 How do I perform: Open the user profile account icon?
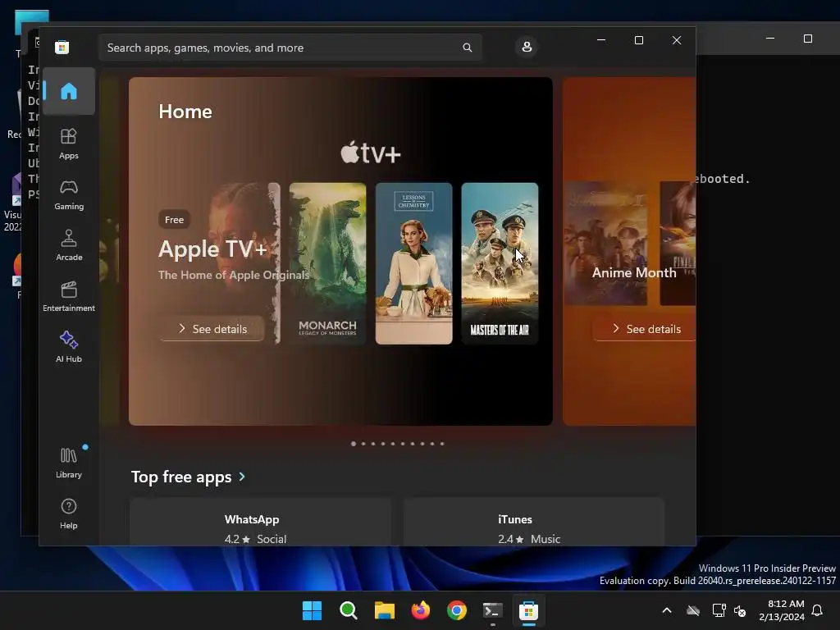527,47
